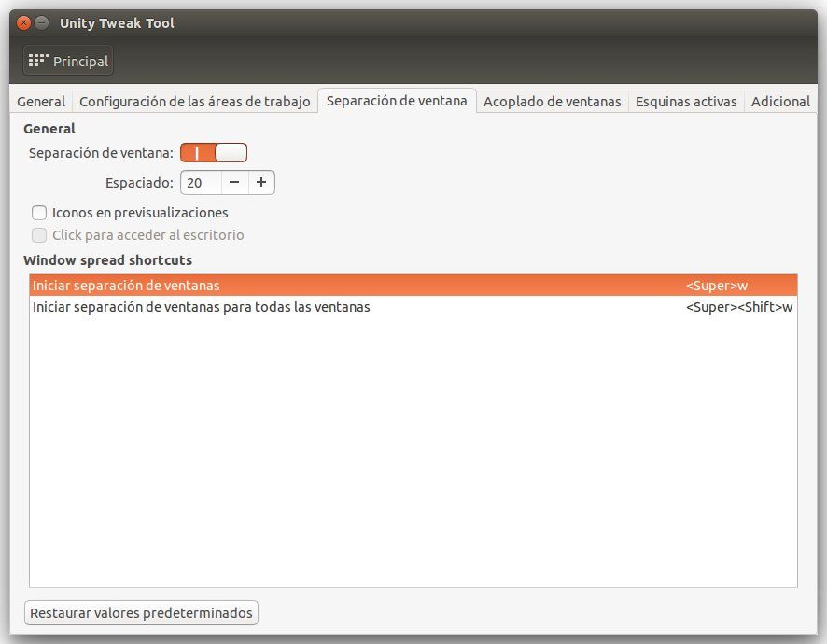Image resolution: width=827 pixels, height=644 pixels.
Task: Click the Espaciado value field
Action: [x=201, y=183]
